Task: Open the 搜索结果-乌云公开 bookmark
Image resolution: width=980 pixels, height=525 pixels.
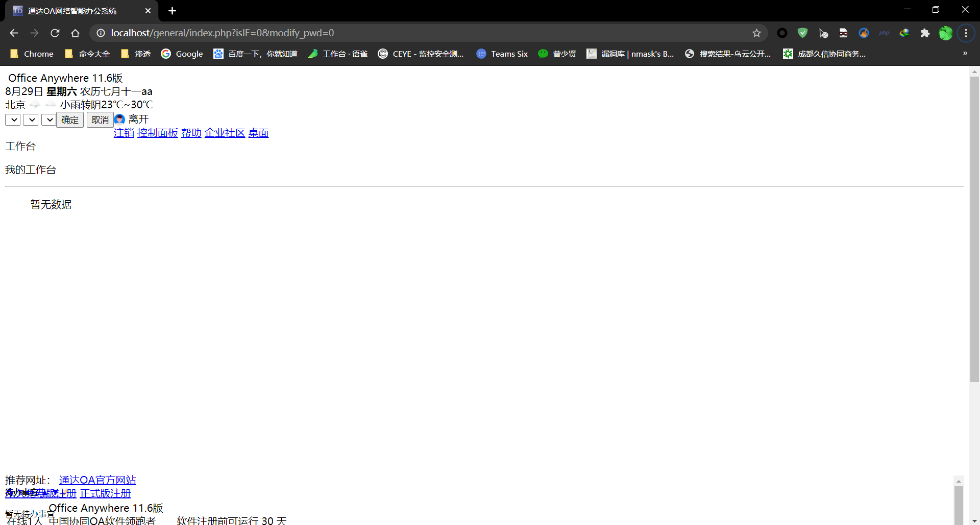Action: [728, 54]
